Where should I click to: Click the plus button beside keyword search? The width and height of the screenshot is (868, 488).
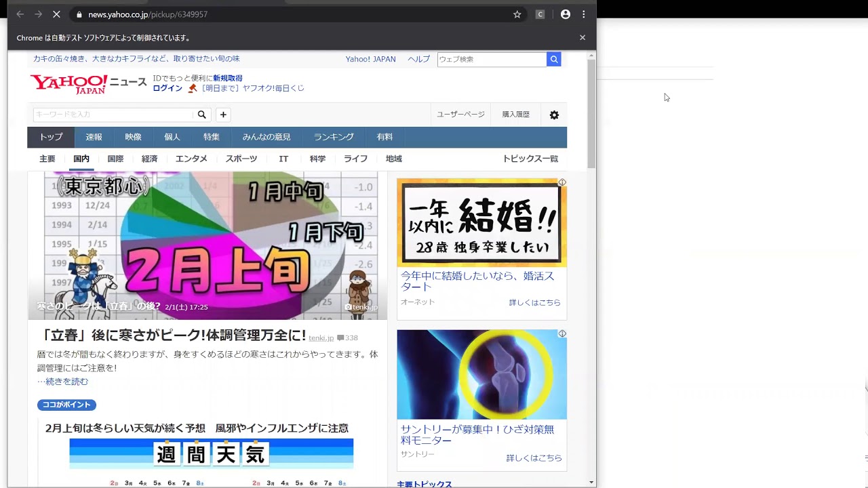(x=223, y=115)
